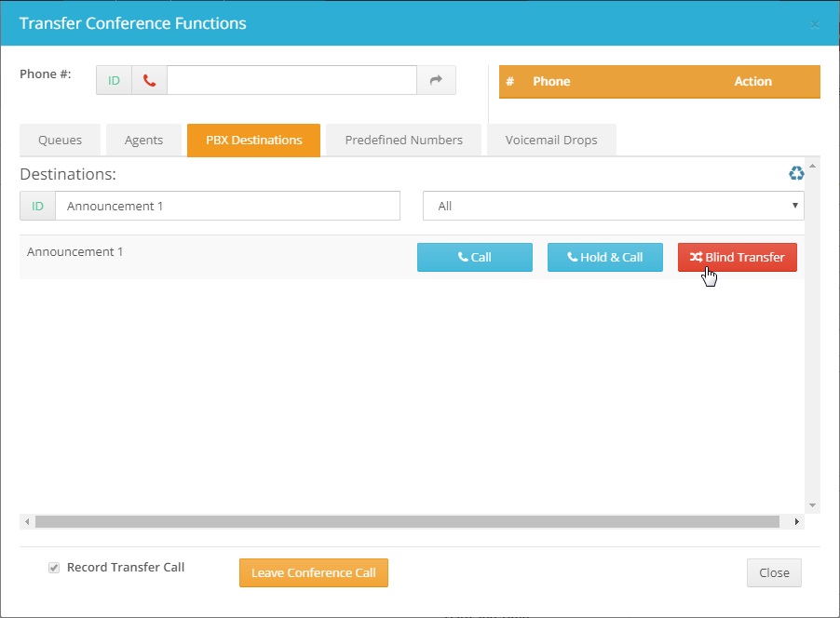
Task: Click the Call button for Announcement 1
Action: 475,257
